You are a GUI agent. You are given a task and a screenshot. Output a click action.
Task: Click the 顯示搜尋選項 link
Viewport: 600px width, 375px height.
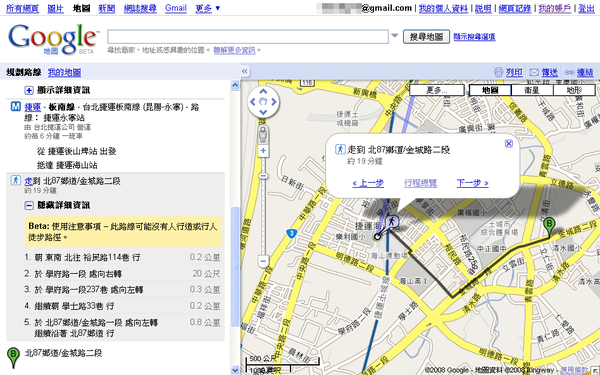(x=474, y=37)
